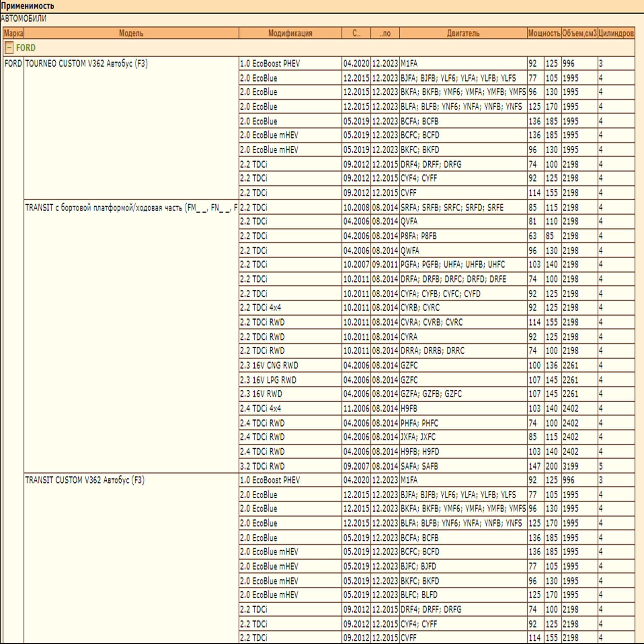Click TRANSIT с бортовой платформой model cell
Image resolution: width=644 pixels, height=644 pixels.
[x=131, y=208]
